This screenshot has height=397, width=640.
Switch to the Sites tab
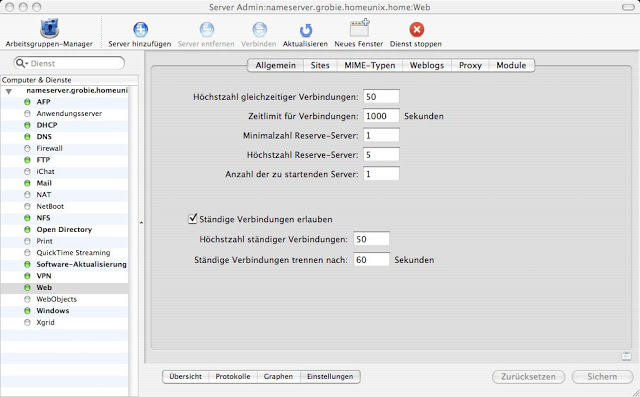coord(320,65)
